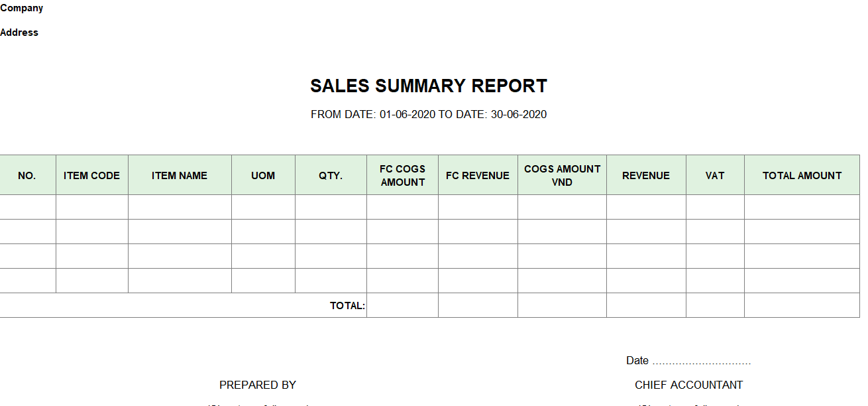Select the date range line under the title
The width and height of the screenshot is (868, 406).
(429, 114)
